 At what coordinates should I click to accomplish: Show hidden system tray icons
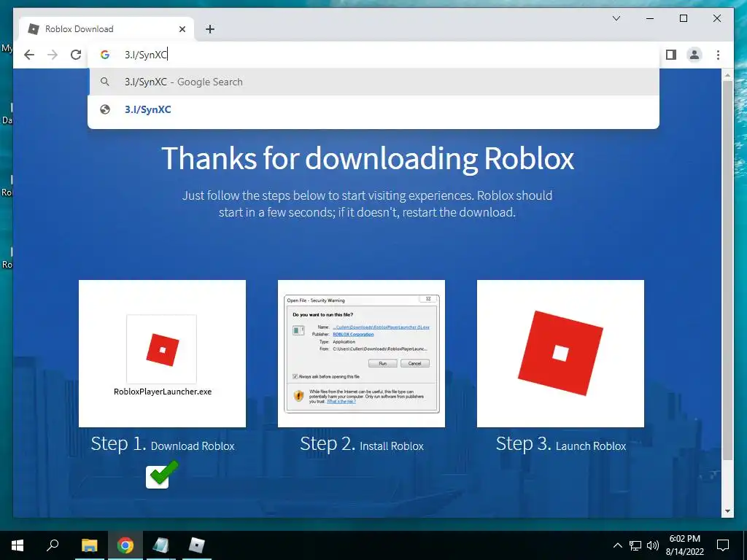tap(617, 545)
